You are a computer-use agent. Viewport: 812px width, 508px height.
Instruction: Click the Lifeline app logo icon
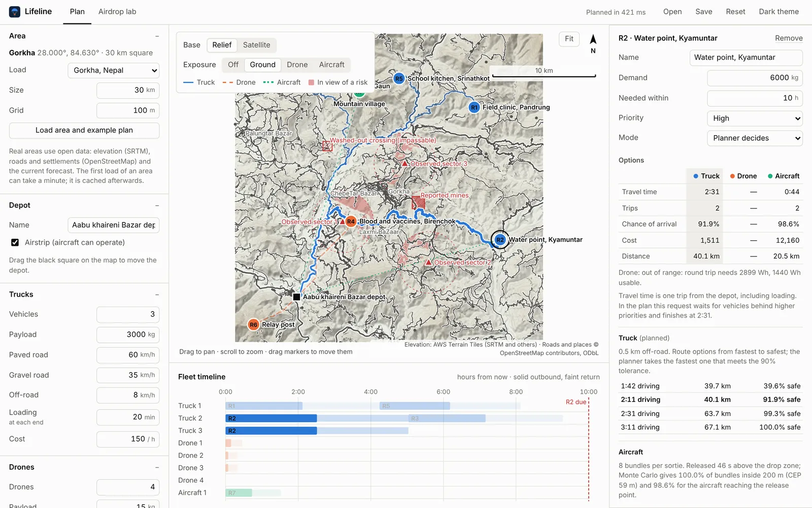[15, 12]
